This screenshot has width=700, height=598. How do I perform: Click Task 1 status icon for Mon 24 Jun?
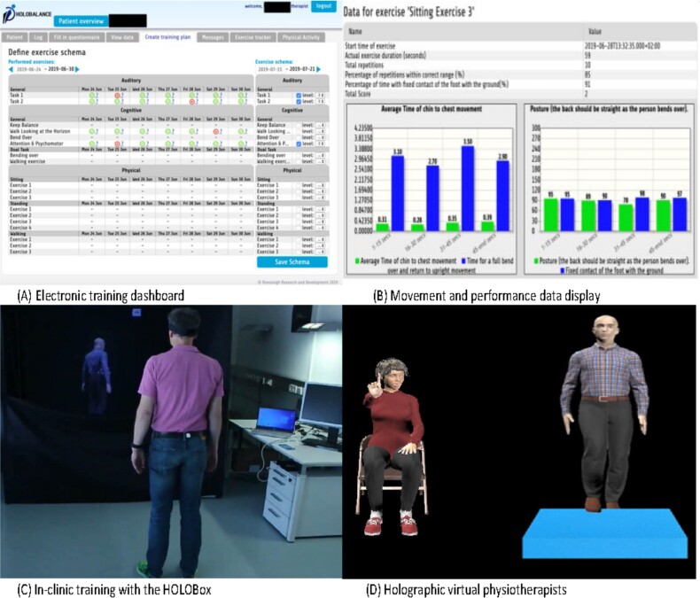tap(91, 95)
